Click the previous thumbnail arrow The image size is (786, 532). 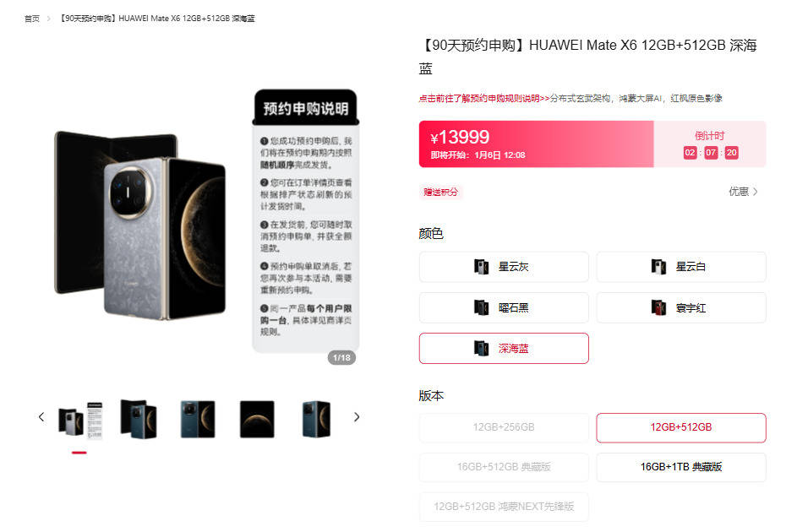coord(41,417)
